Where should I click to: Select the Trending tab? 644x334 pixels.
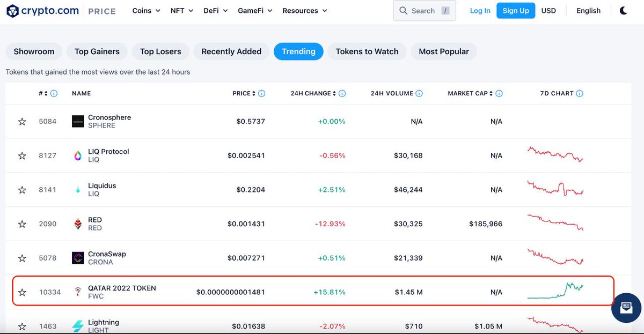(298, 51)
